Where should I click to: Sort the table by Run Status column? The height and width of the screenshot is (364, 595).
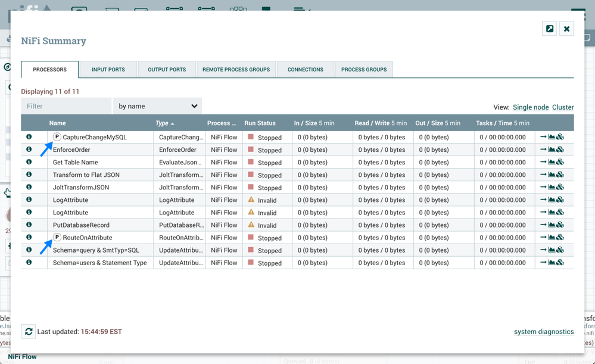click(260, 123)
